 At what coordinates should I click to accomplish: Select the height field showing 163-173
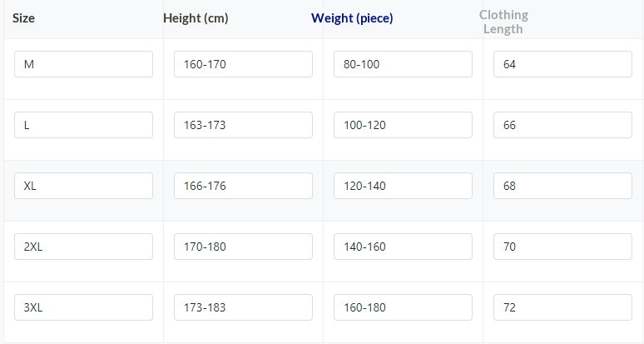pos(243,125)
